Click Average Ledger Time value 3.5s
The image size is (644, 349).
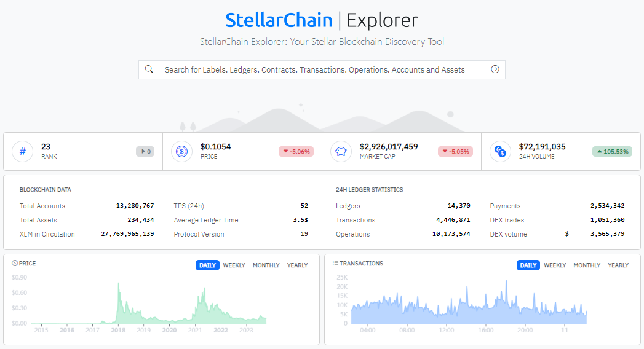(301, 220)
